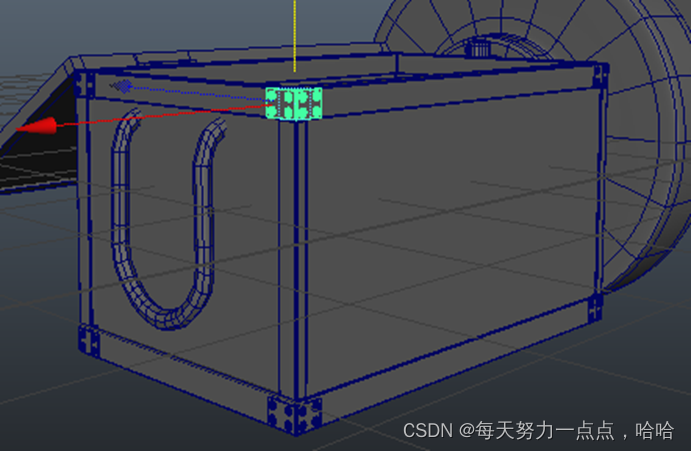Viewport: 691px width, 451px height.
Task: Select the U-shaped pipe handle mesh
Action: [166, 220]
